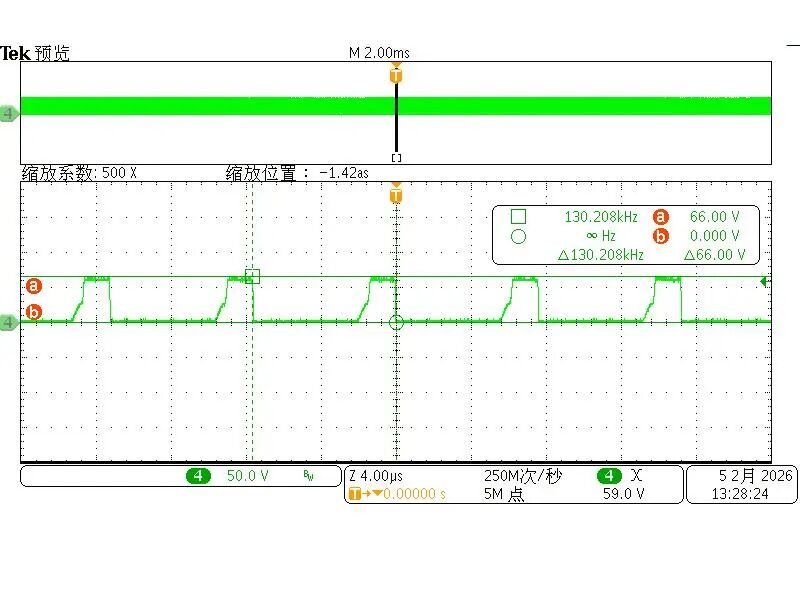Select horizontal cursor marker a on the graticule
This screenshot has height=600, width=800.
pos(34,286)
